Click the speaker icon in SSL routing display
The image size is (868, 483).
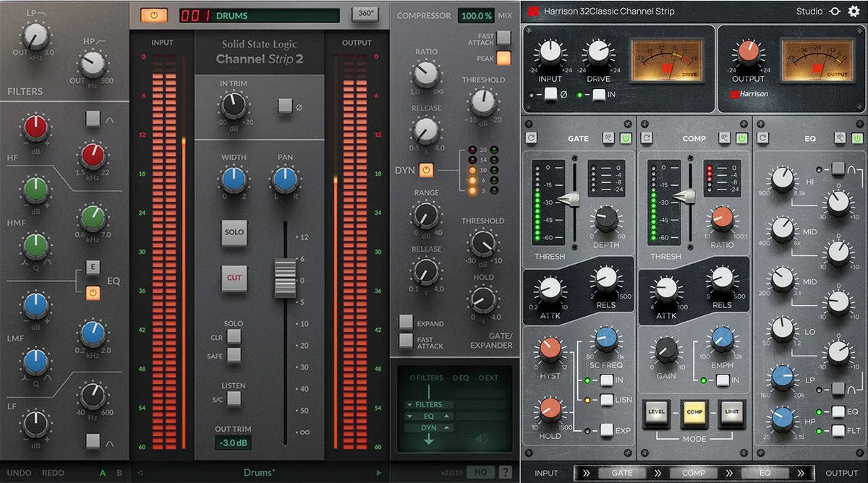[480, 438]
